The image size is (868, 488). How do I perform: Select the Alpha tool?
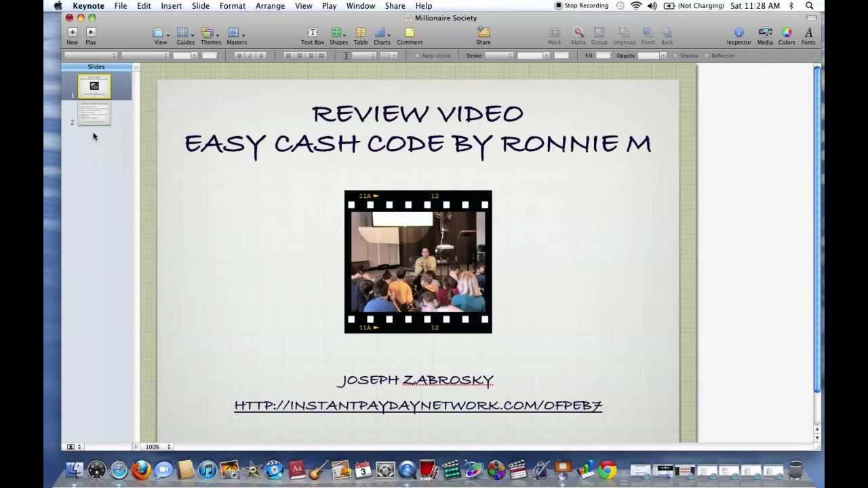point(578,36)
